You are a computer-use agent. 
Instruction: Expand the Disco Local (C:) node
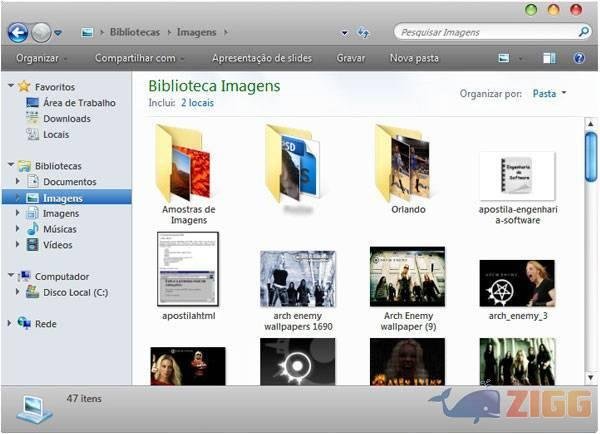tap(18, 292)
